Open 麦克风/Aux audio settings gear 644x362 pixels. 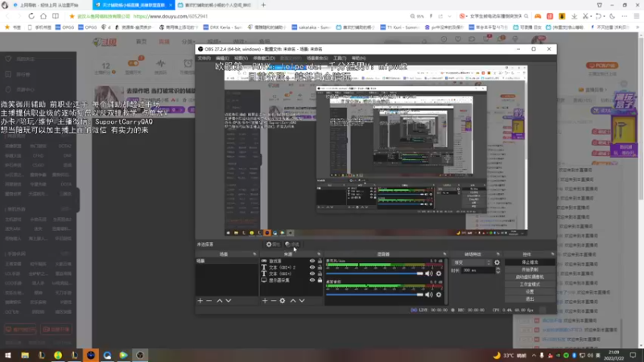(439, 274)
